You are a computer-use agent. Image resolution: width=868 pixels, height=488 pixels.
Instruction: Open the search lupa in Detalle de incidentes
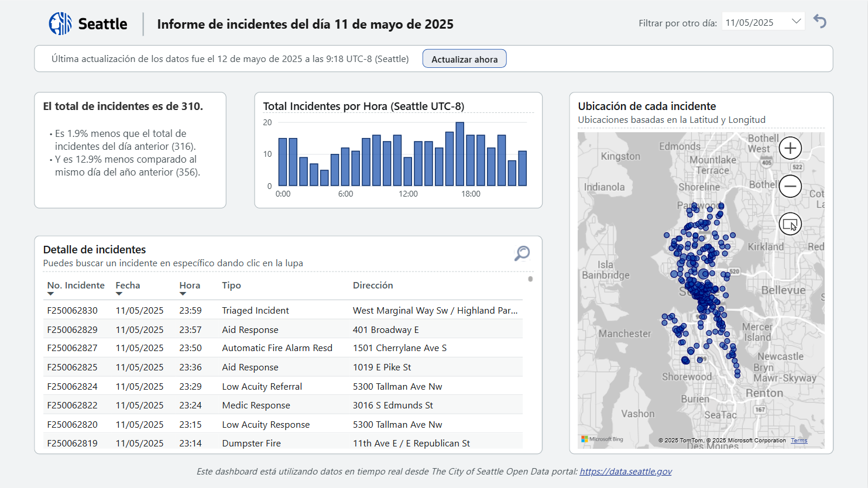[522, 253]
